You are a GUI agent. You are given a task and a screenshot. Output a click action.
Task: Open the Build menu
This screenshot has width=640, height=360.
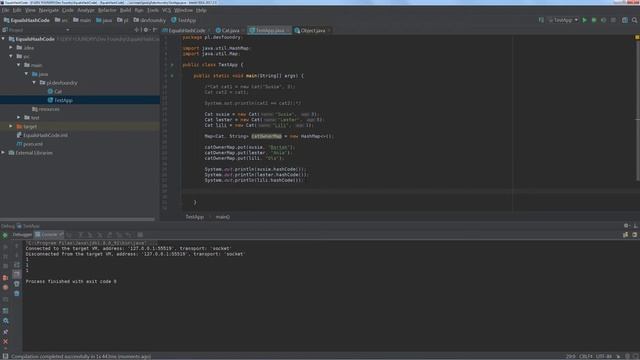coord(125,10)
